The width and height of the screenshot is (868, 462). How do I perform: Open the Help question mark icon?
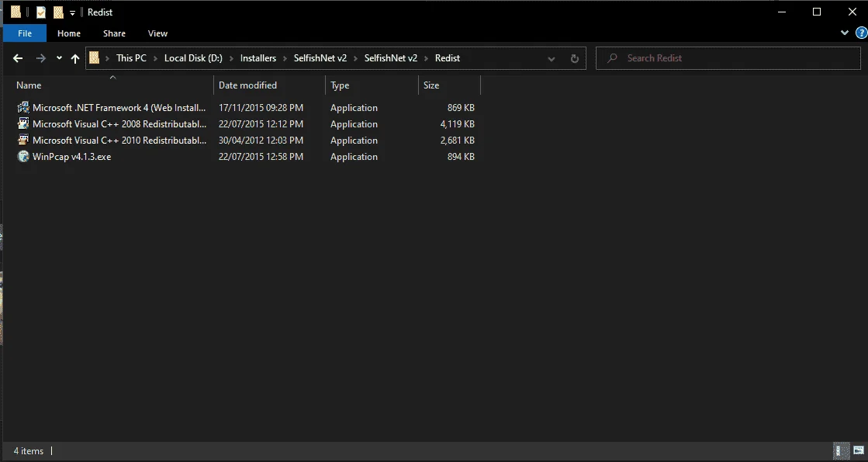coord(861,33)
